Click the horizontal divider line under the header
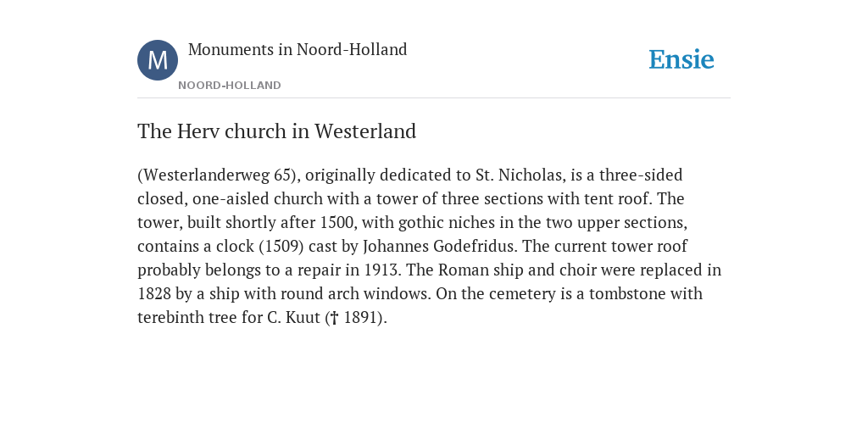The image size is (868, 434). [x=434, y=98]
